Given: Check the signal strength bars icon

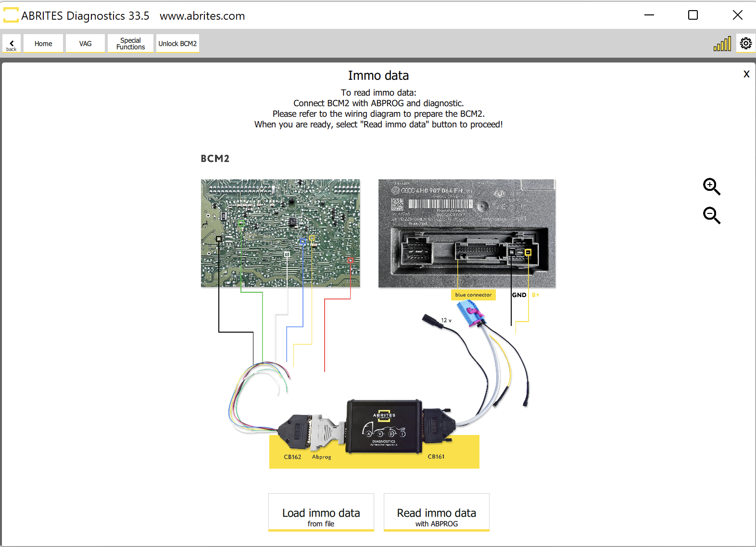Looking at the screenshot, I should click(722, 43).
